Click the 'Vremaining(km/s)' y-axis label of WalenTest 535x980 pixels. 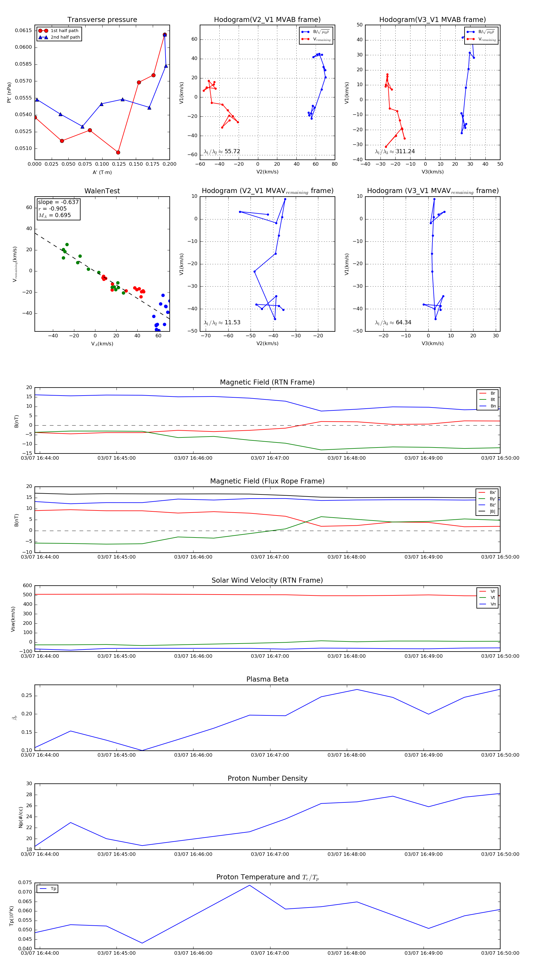pos(15,264)
